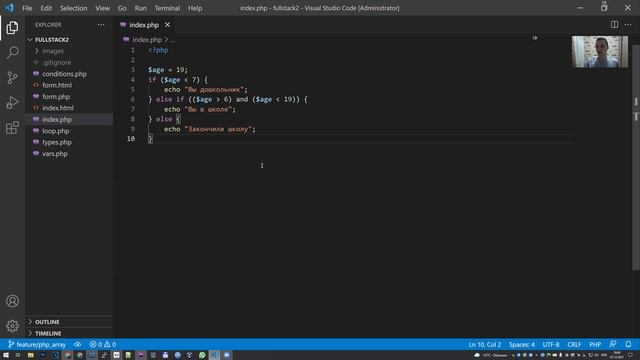Open the Selection menu
The height and width of the screenshot is (360, 640).
coord(73,8)
